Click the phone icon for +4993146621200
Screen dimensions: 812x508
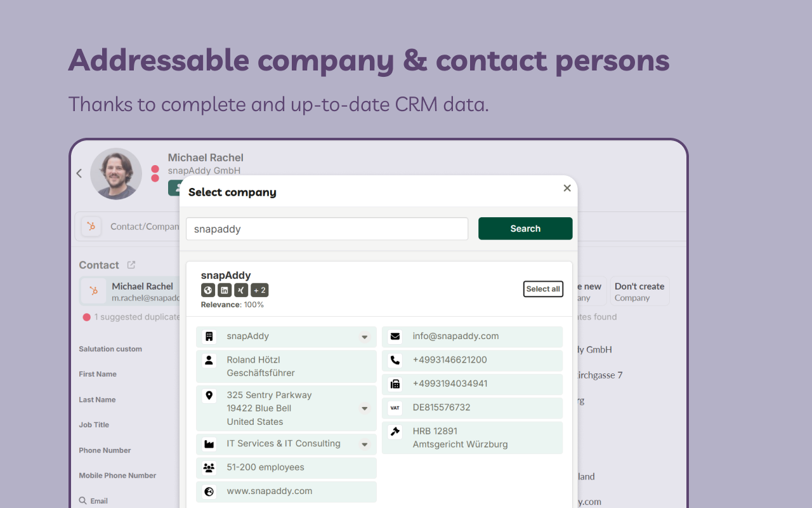point(395,360)
